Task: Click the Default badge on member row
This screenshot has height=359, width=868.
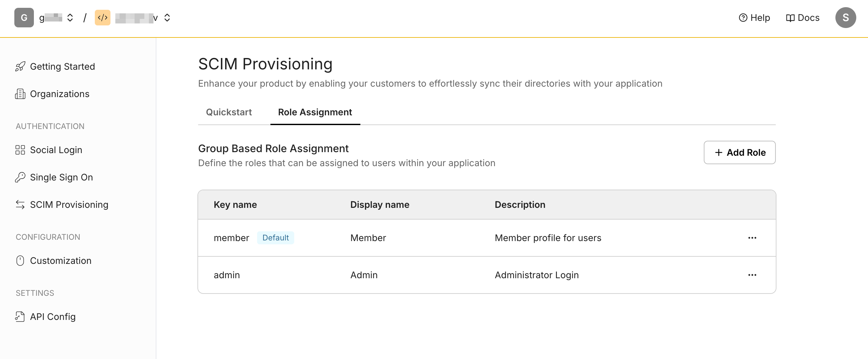Action: pyautogui.click(x=275, y=238)
